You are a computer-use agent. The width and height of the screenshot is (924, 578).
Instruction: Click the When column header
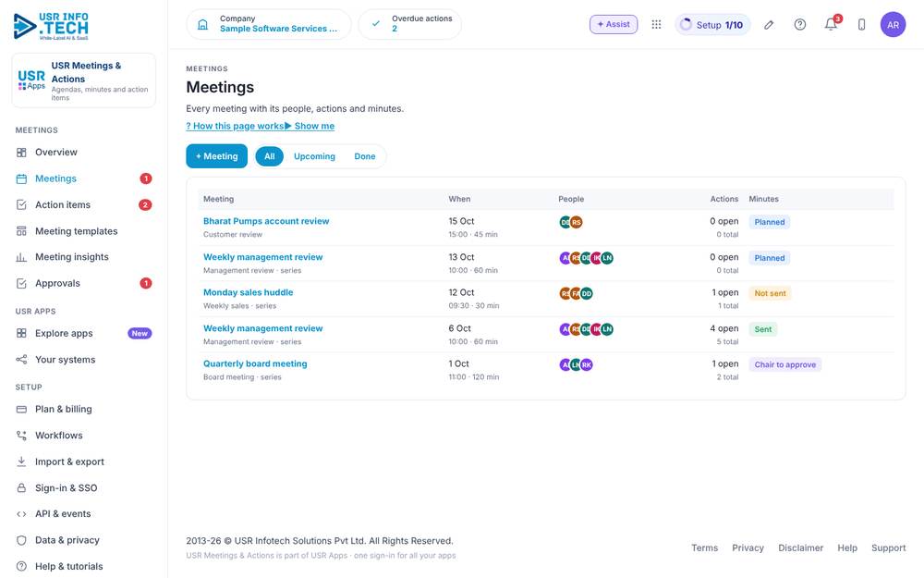click(x=459, y=200)
